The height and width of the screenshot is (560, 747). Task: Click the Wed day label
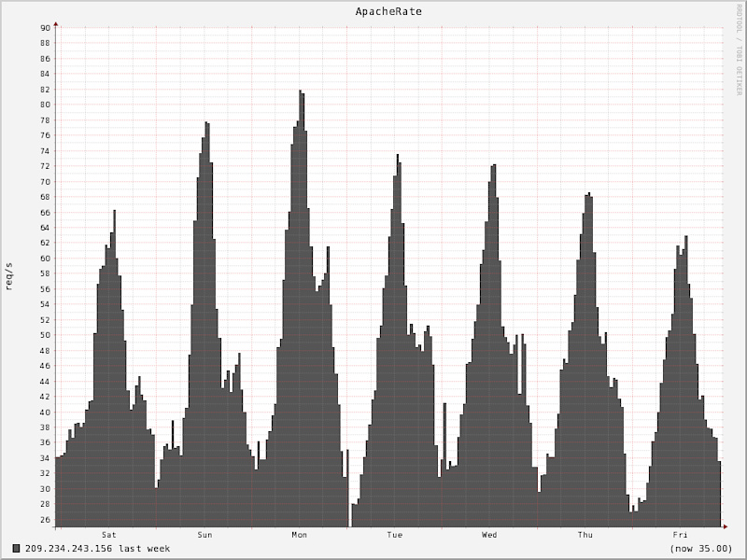click(x=489, y=535)
